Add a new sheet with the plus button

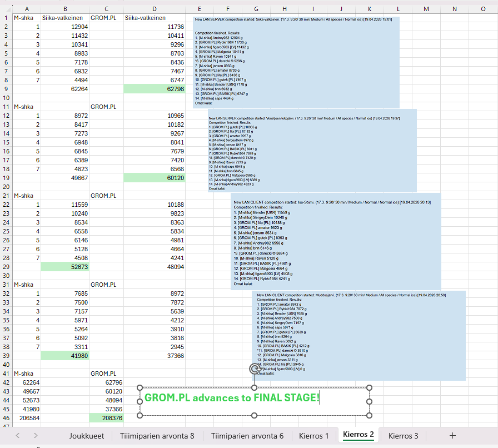452,436
